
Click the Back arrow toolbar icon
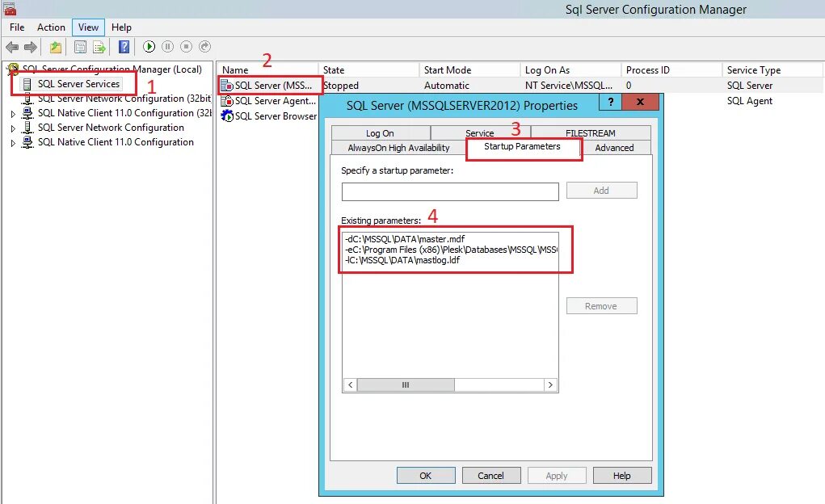pos(12,47)
